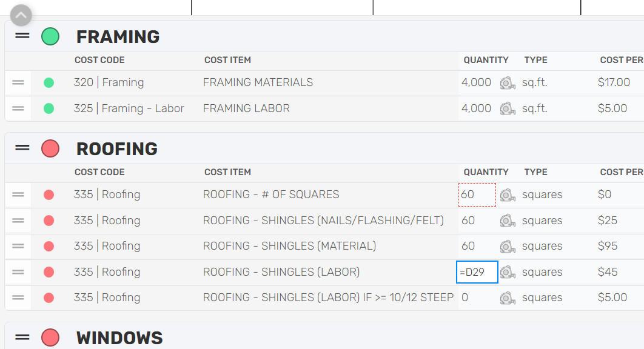This screenshot has width=644, height=349.
Task: Click measure icon beside SHINGLES (MATERIAL) quantity
Action: (508, 247)
